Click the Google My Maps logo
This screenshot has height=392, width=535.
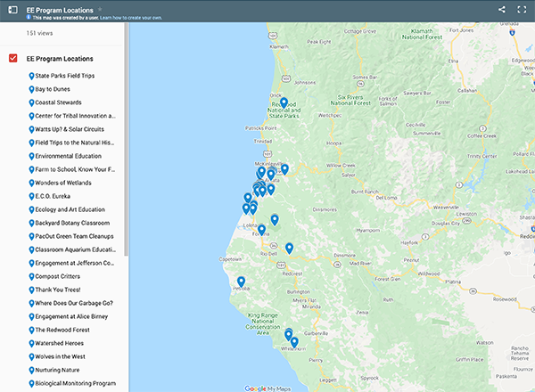click(x=267, y=388)
